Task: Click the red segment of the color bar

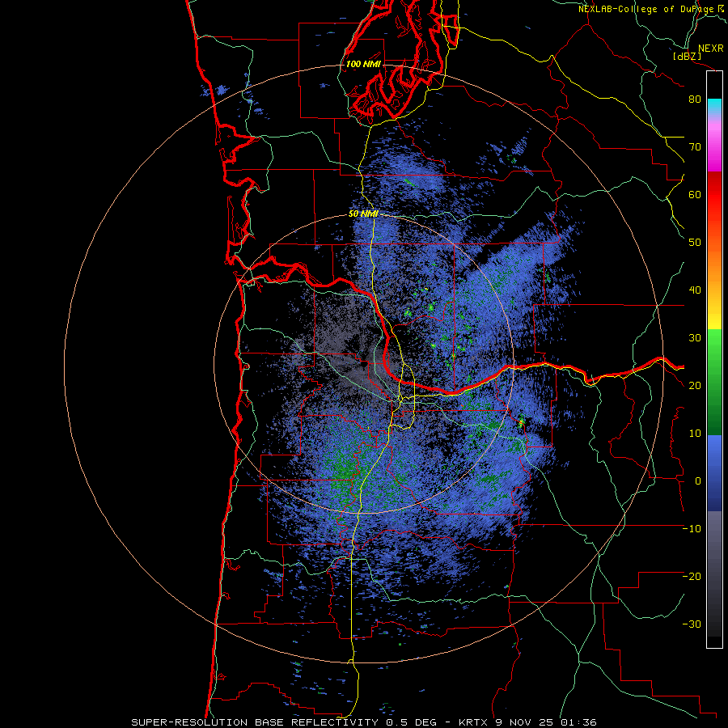Action: pos(714,195)
